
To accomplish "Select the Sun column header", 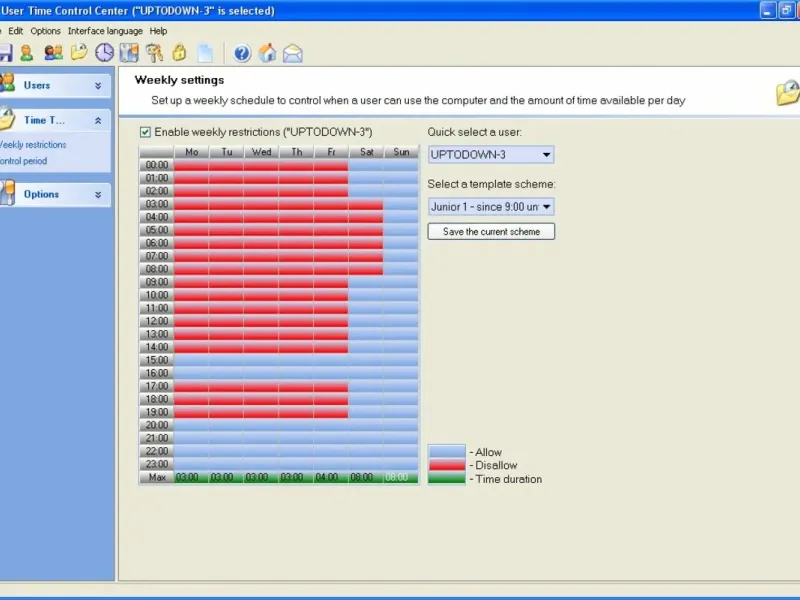I will (401, 152).
